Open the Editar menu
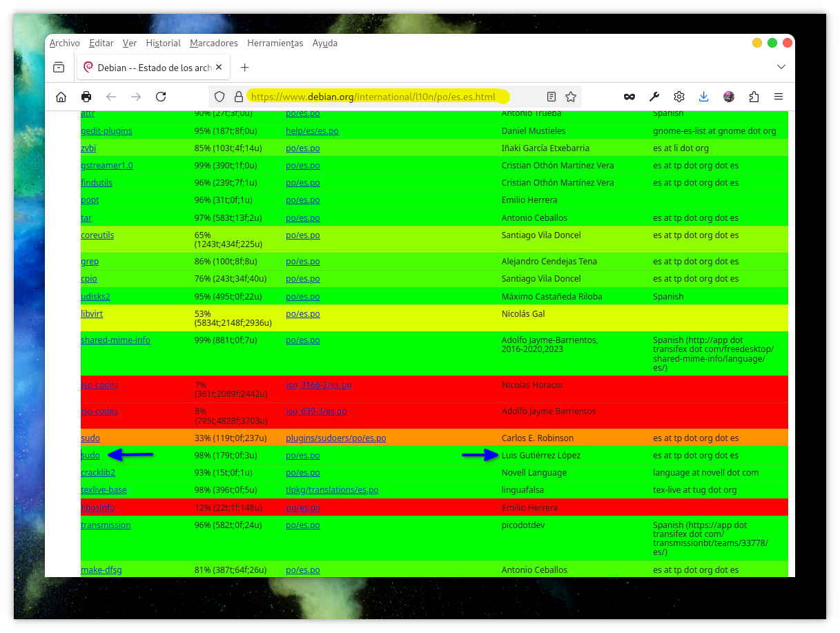840x633 pixels. tap(101, 43)
